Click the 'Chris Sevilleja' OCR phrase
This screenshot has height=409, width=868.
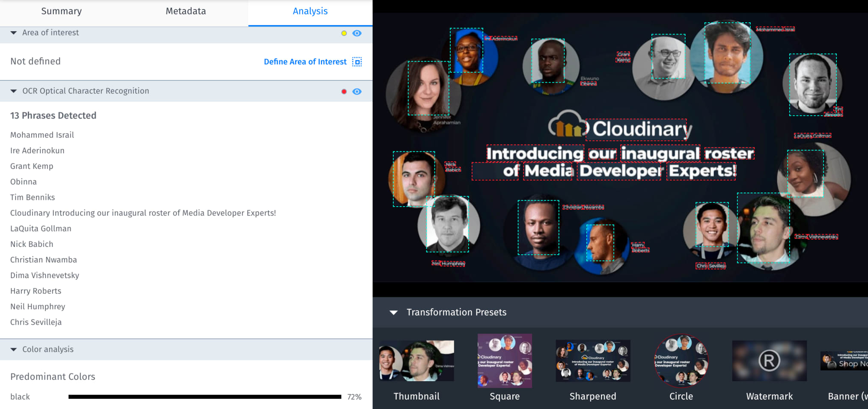click(x=36, y=322)
